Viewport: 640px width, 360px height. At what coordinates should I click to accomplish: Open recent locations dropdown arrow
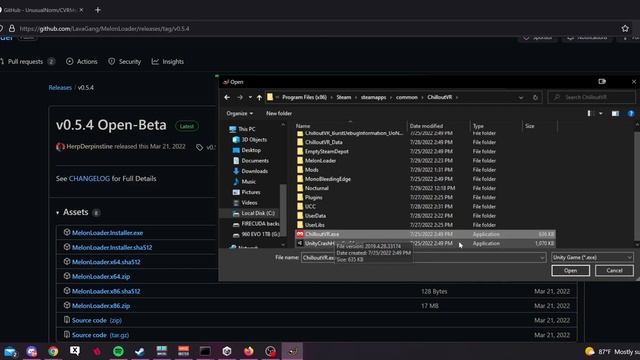[250, 97]
